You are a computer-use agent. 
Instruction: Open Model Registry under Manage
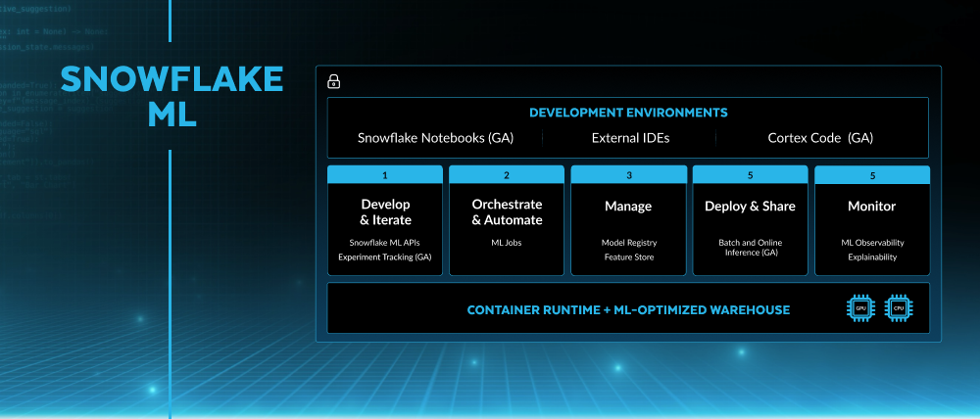point(628,243)
